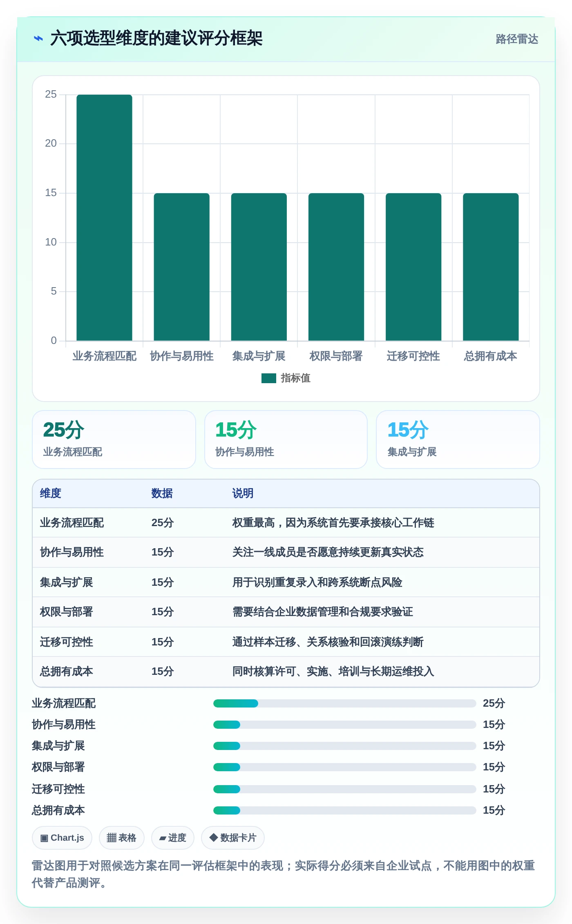
Task: Click the 协作与易用性 bar in chart
Action: point(181,267)
